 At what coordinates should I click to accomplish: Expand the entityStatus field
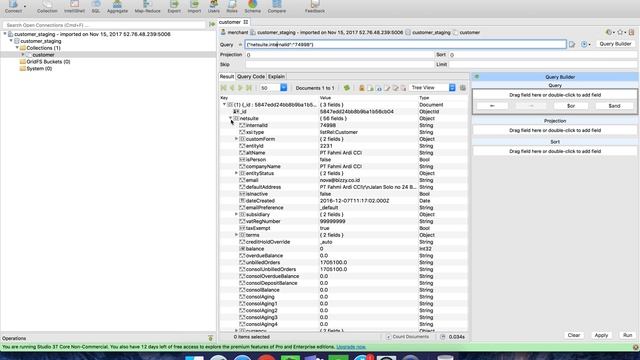pyautogui.click(x=236, y=173)
